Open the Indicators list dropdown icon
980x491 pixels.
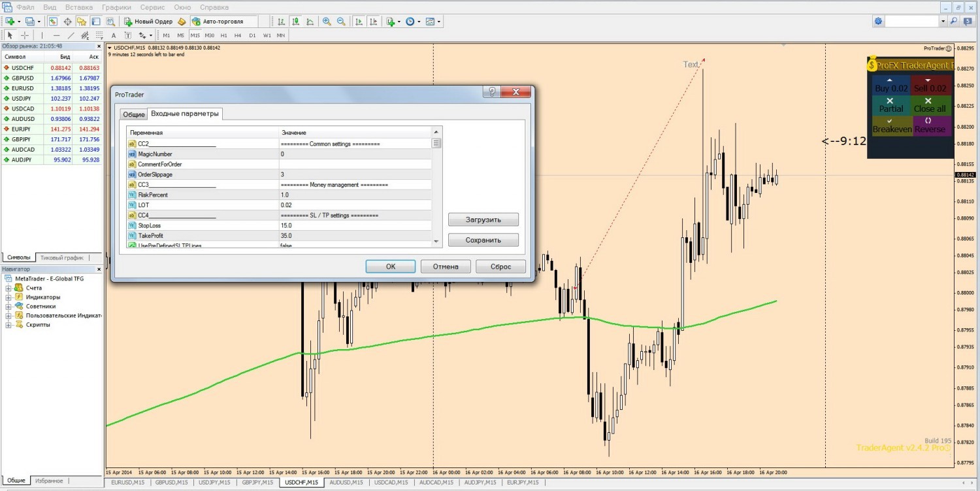click(x=393, y=22)
